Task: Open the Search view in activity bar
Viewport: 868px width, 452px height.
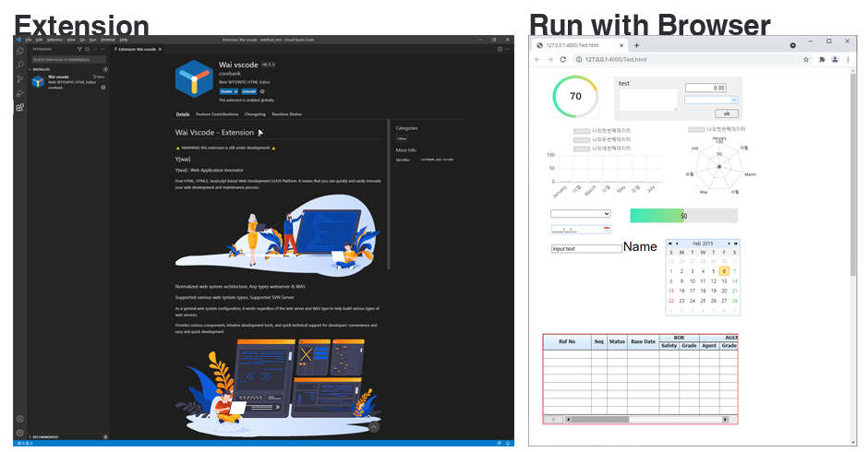Action: point(19,65)
